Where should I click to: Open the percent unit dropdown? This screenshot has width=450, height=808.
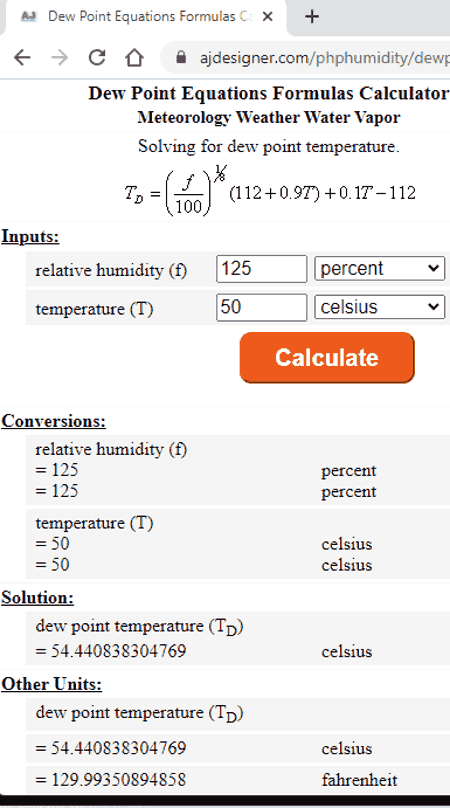point(379,268)
